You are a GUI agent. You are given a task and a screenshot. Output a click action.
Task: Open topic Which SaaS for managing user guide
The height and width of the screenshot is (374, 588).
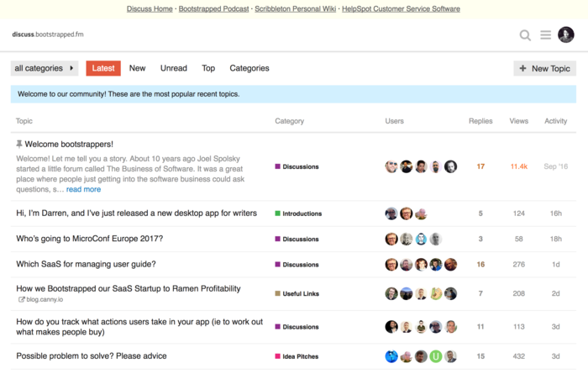(x=86, y=264)
